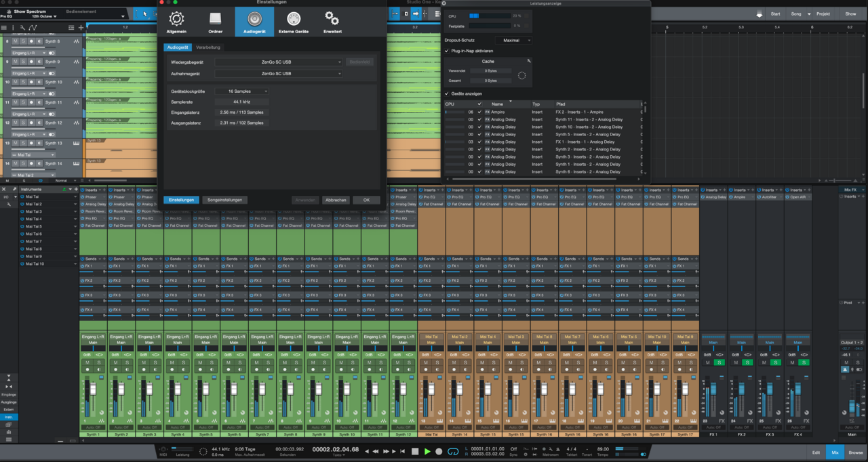Screen dimensions: 868x462
Task: Open the track list icon
Action: (x=4, y=28)
